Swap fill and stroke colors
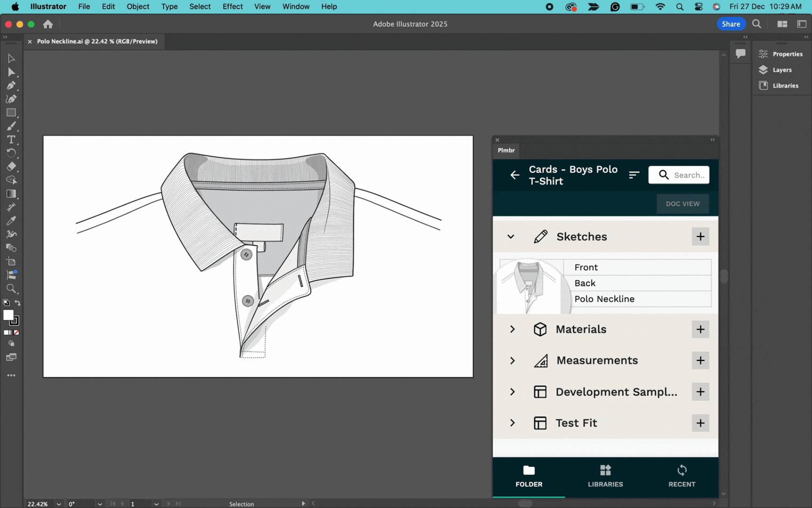812x508 pixels. tap(18, 303)
